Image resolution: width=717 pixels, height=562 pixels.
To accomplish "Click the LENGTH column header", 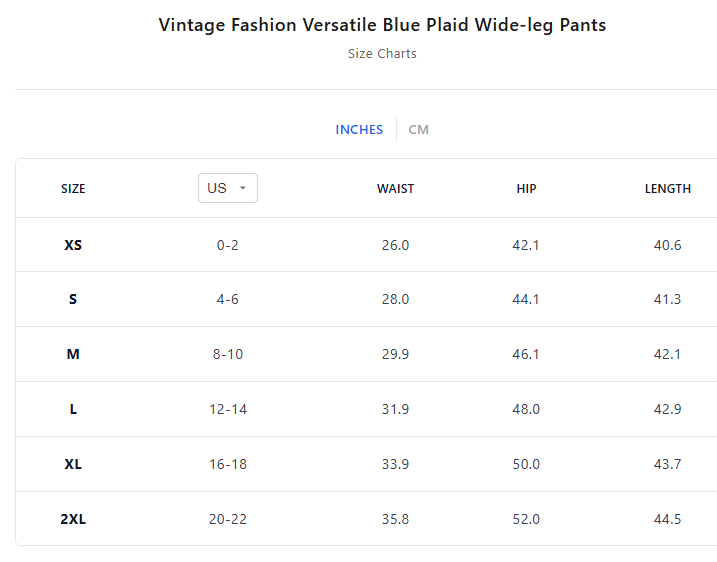I will 667,189.
